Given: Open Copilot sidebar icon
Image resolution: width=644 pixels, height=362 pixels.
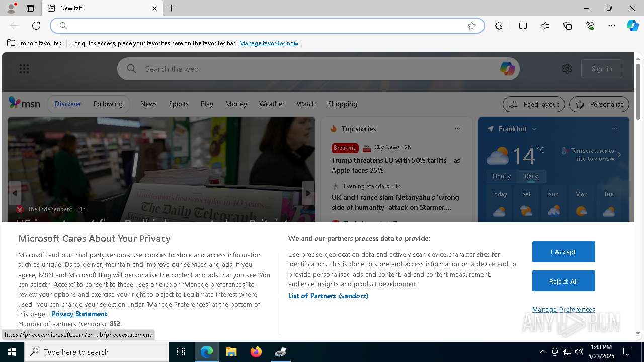Looking at the screenshot, I should 632,26.
